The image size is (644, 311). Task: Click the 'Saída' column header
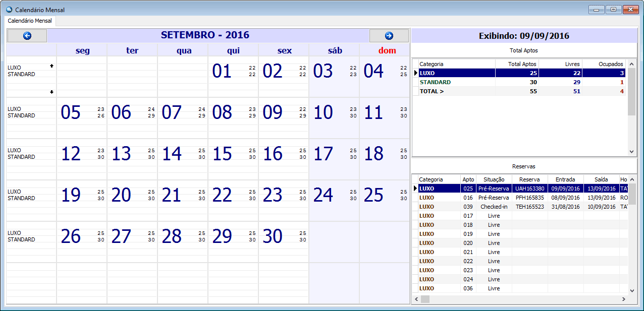pos(602,179)
